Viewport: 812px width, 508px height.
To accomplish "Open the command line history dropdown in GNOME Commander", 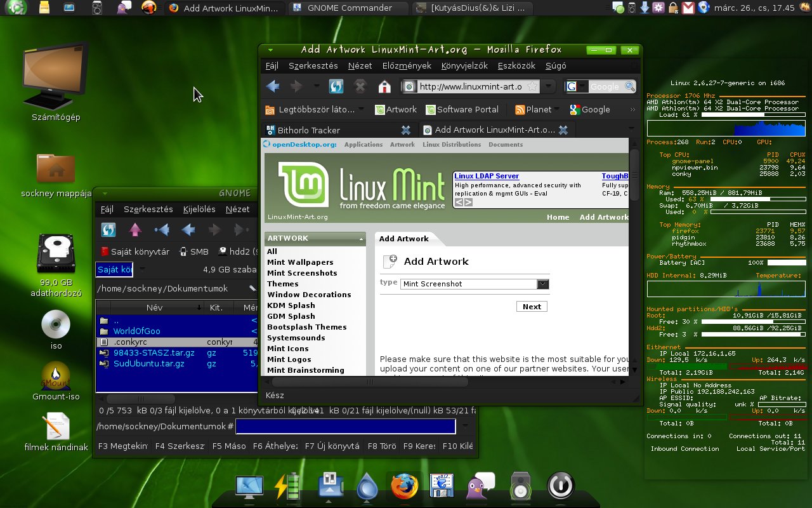I will (x=466, y=426).
